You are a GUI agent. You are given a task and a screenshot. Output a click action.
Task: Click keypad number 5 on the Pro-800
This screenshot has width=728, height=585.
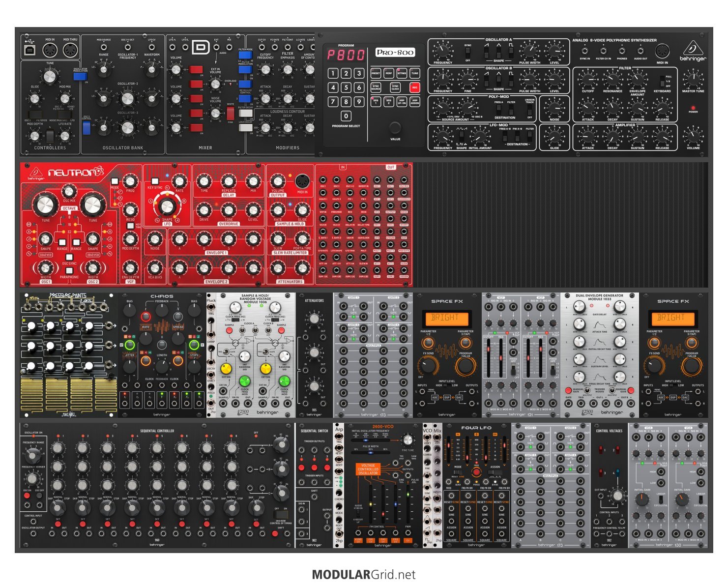(x=346, y=88)
